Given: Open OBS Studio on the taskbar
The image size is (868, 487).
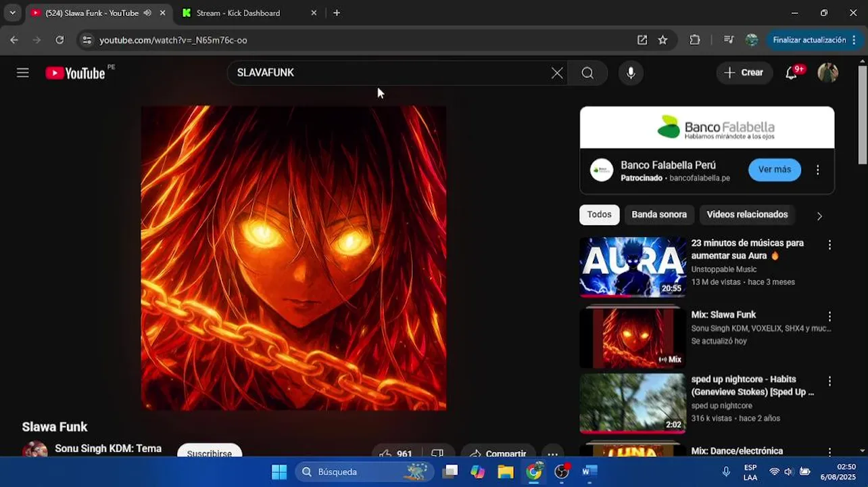Looking at the screenshot, I should pos(562,471).
